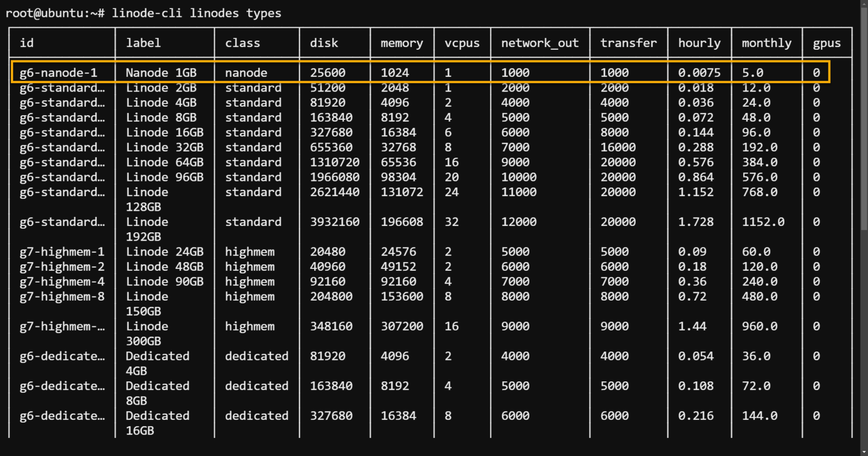Click the Nanode 1GB label cell
Image resolution: width=868 pixels, height=456 pixels.
(x=161, y=72)
